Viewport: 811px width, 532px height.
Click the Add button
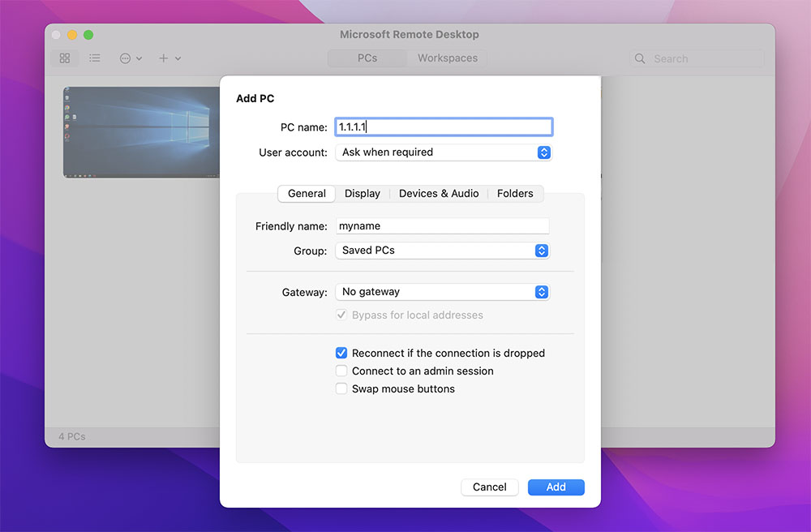point(556,487)
